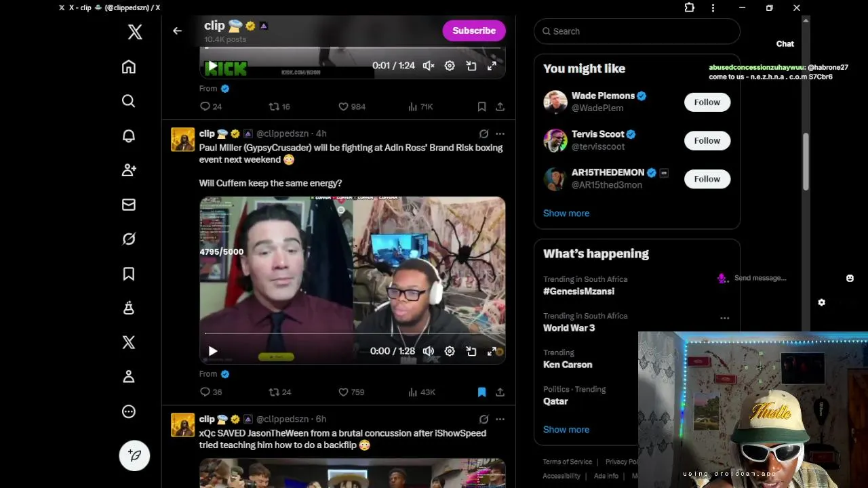Go to Home feed icon
The width and height of the screenshot is (868, 488).
coord(129,66)
